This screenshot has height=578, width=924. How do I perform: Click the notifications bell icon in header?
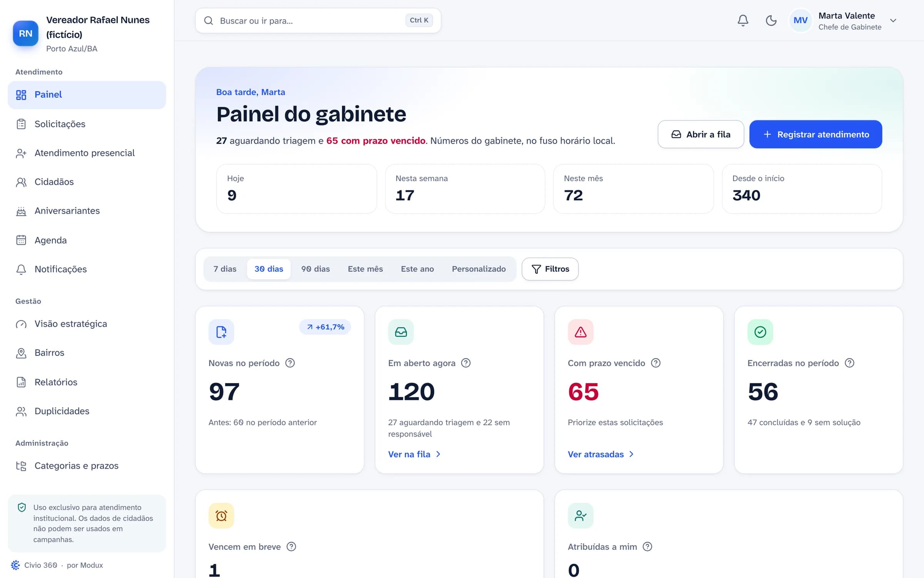(743, 20)
